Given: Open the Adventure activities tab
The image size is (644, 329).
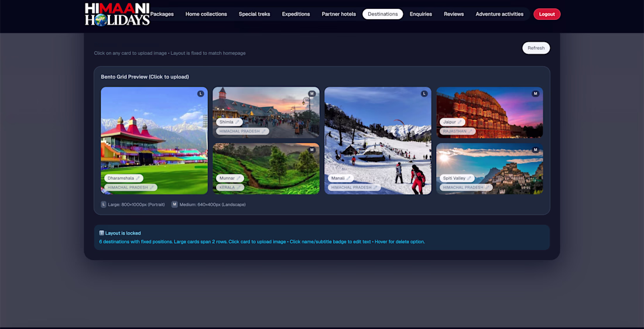Looking at the screenshot, I should [499, 14].
